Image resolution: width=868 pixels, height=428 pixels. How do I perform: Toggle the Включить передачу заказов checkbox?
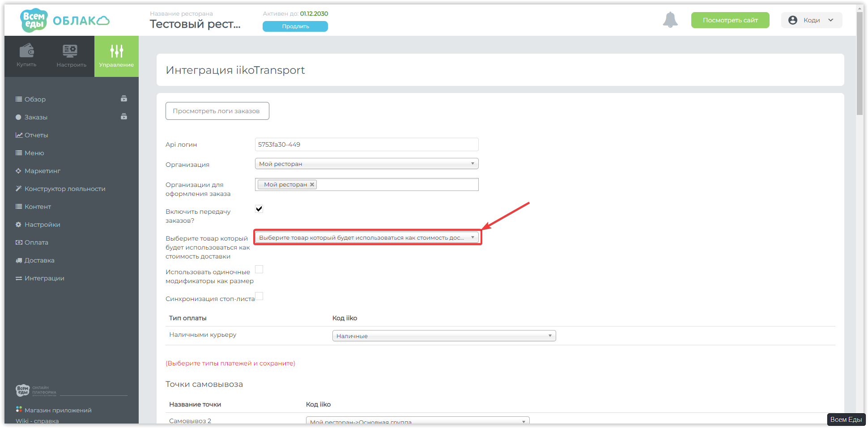tap(259, 208)
